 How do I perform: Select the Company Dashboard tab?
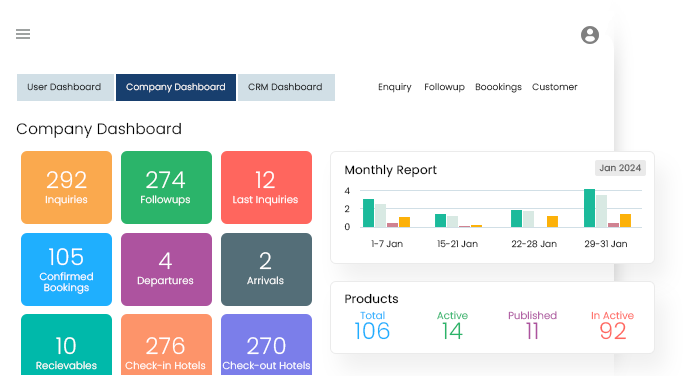pos(176,88)
